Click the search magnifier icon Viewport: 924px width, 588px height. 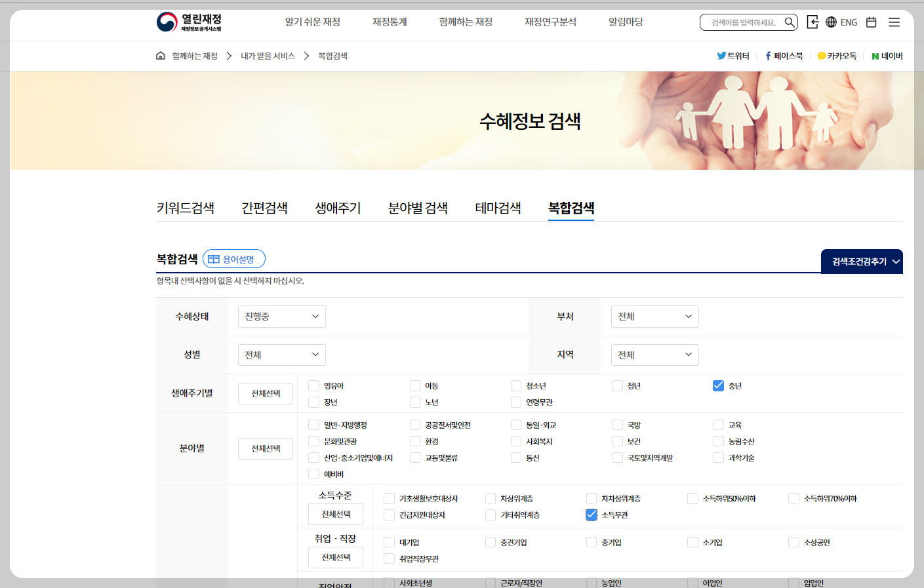[x=790, y=22]
